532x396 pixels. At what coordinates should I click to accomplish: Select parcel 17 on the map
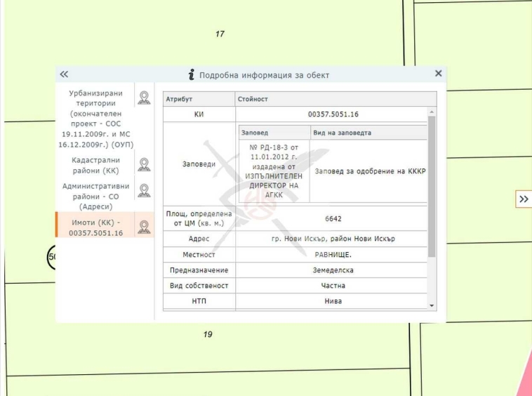pos(220,34)
